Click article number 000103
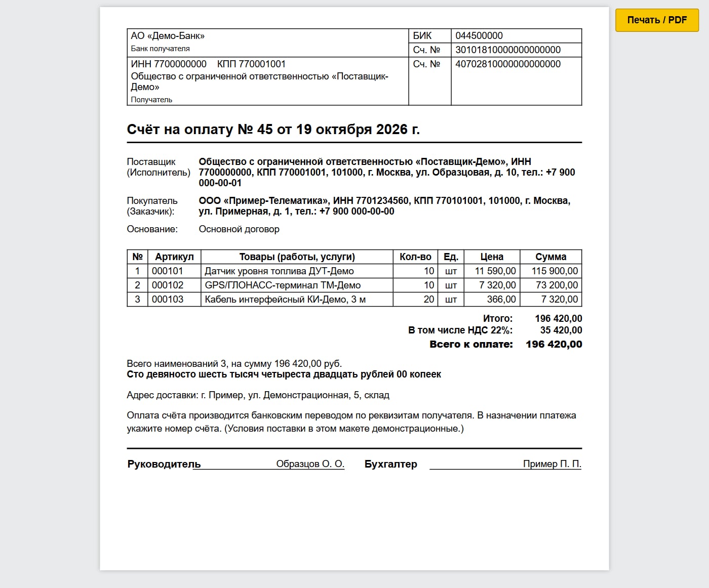 168,300
